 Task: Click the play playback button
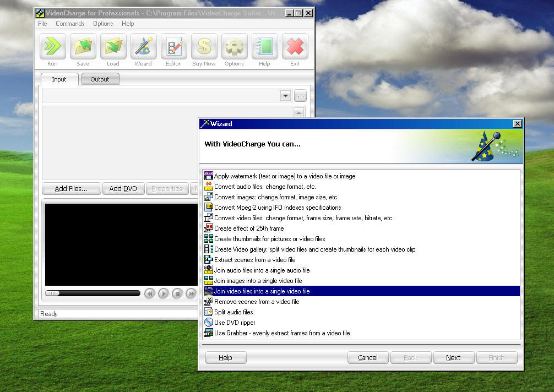click(164, 293)
